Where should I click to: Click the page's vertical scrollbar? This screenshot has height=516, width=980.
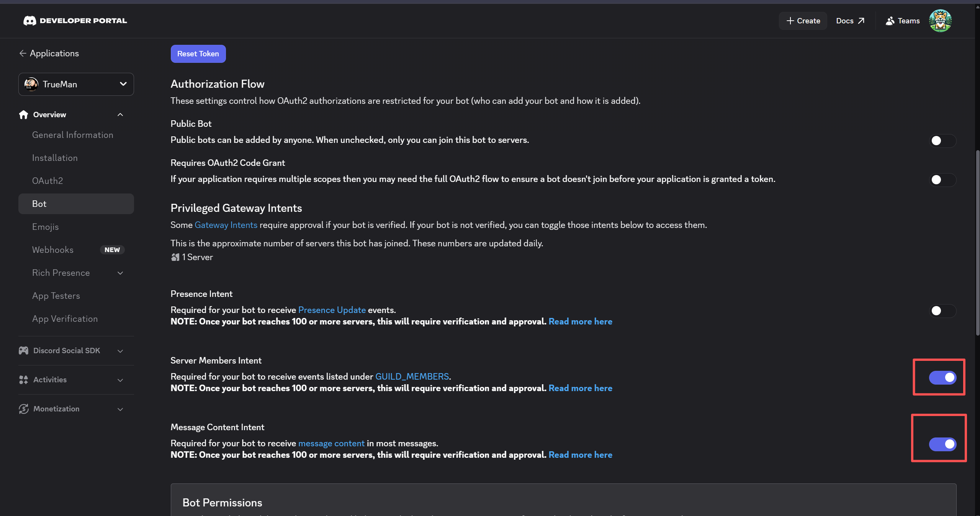click(x=977, y=241)
